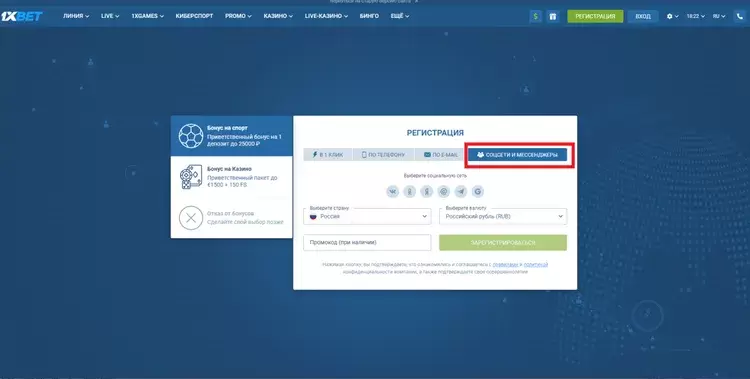Open the currency selector showing RUB
This screenshot has width=750, height=379.
[x=503, y=216]
